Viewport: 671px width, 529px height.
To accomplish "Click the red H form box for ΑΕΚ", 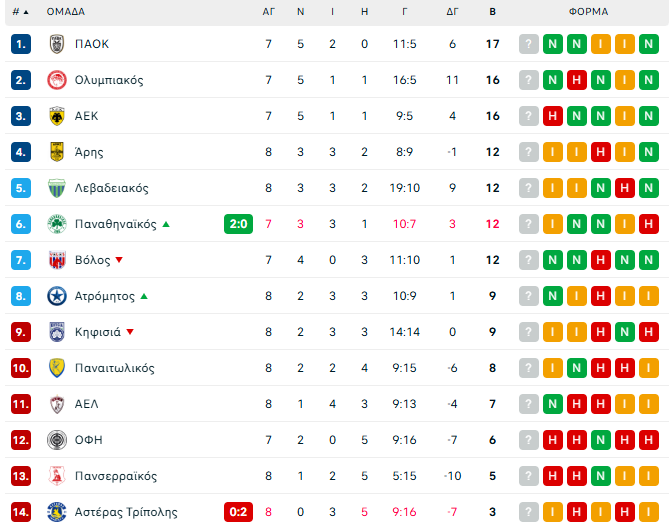I will click(x=553, y=116).
